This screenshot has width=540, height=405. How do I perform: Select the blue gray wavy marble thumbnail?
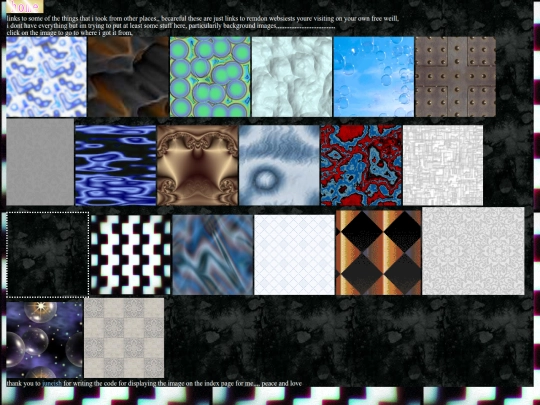[213, 255]
